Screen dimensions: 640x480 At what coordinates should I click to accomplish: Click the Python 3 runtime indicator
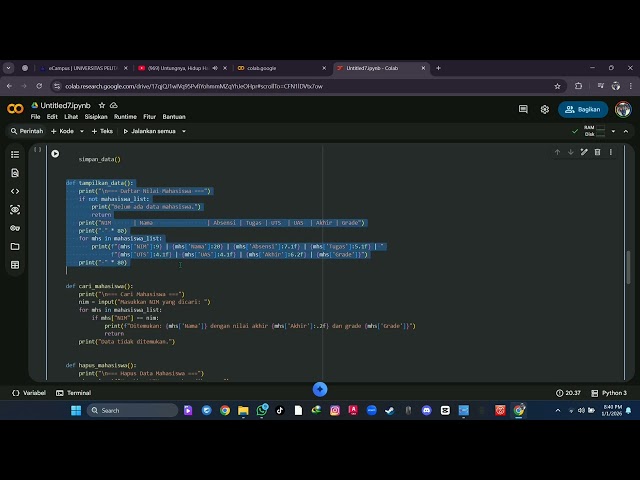[609, 393]
